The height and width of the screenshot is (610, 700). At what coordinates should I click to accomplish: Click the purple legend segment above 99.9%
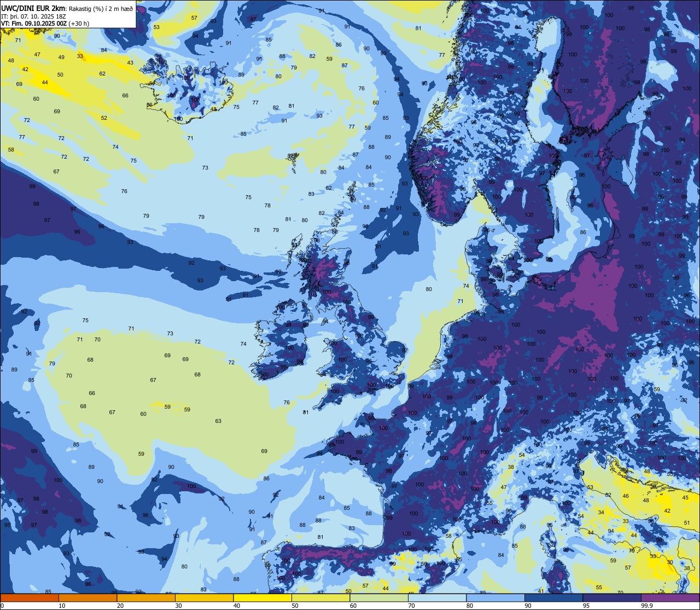670,597
